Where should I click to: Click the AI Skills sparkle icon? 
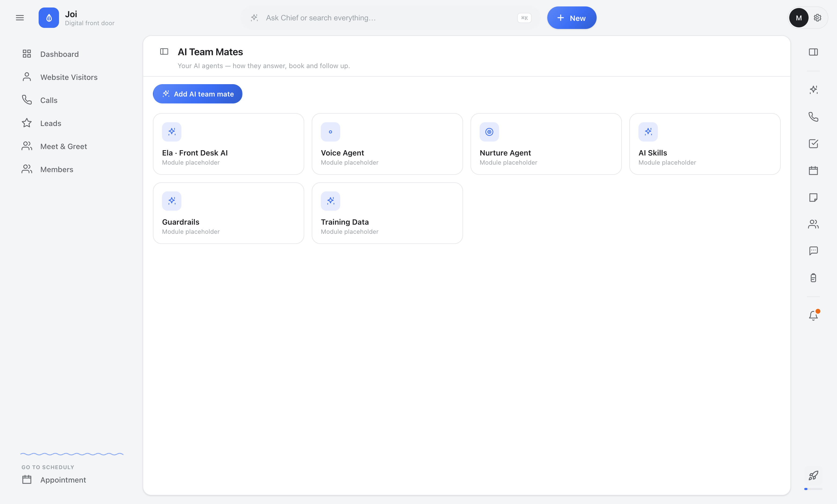click(648, 132)
